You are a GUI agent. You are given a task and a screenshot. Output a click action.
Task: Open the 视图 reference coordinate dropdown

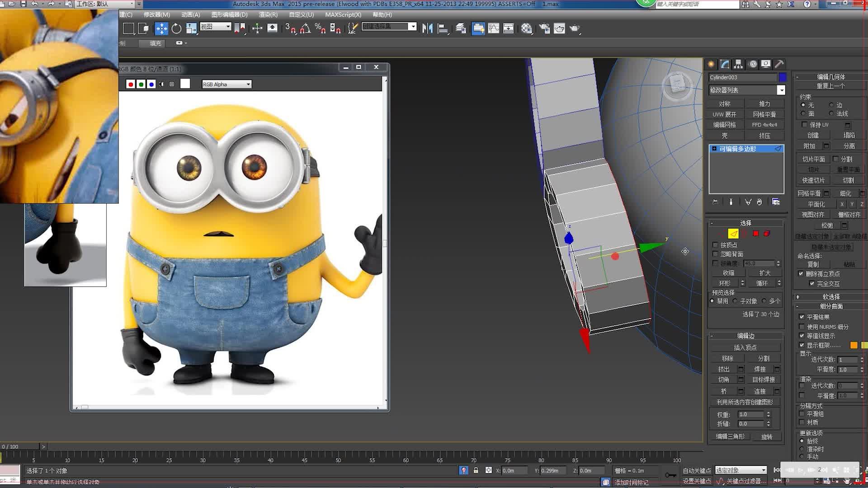point(216,27)
